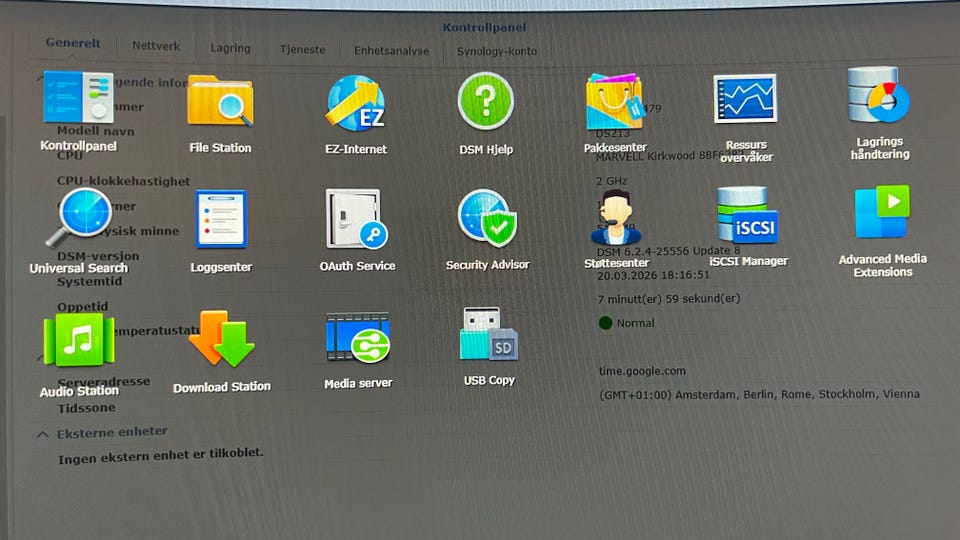Select the Generelt tab

tap(73, 43)
